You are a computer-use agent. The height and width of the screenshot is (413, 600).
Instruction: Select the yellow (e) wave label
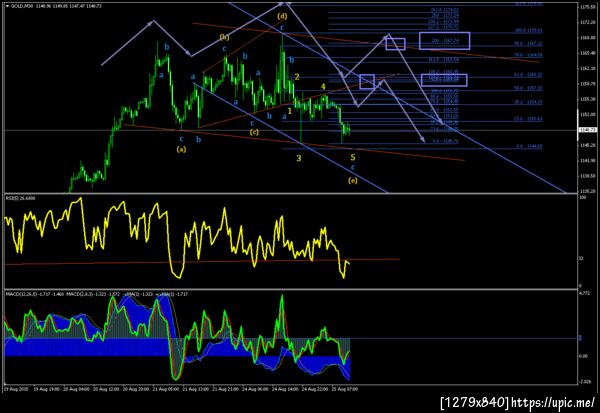point(353,180)
